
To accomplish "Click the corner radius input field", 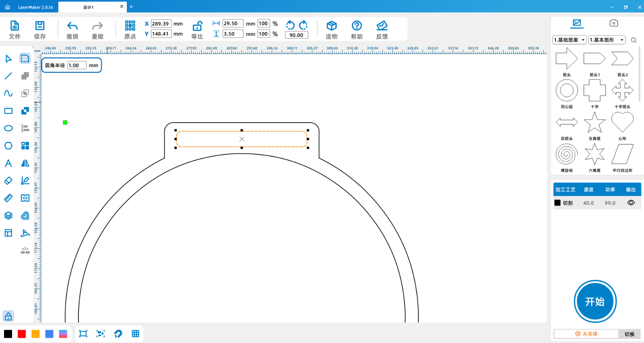I will click(76, 65).
